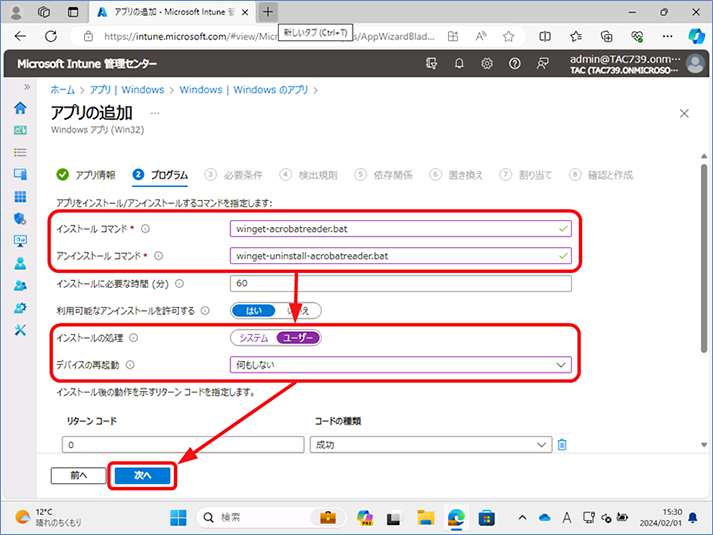Select 確認と作成 step tab
713x535 pixels.
point(601,175)
